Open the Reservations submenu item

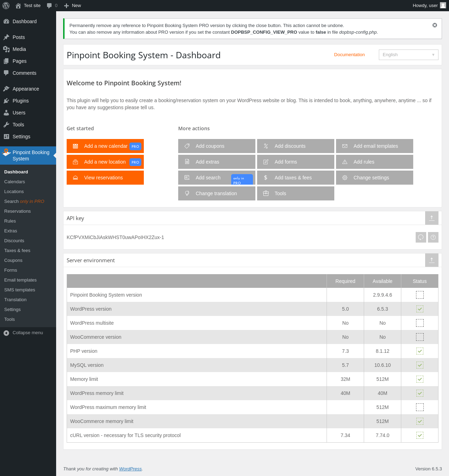tap(18, 211)
